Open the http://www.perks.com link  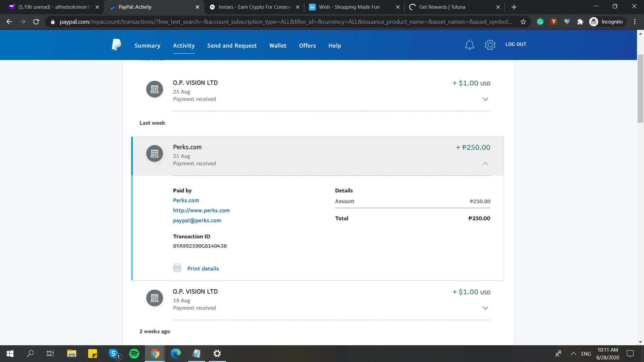pos(201,210)
